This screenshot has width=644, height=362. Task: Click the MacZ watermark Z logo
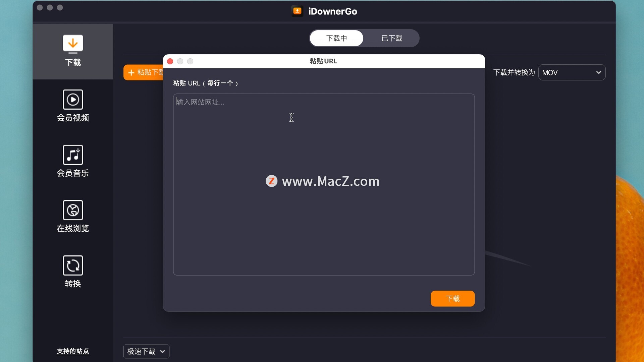(271, 181)
